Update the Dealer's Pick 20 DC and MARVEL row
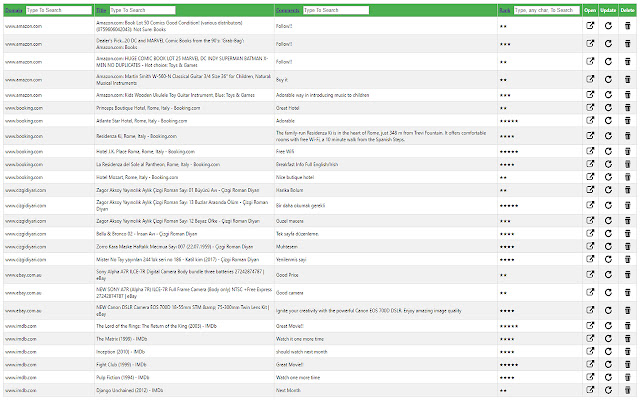This screenshot has height=400, width=640. pos(608,44)
